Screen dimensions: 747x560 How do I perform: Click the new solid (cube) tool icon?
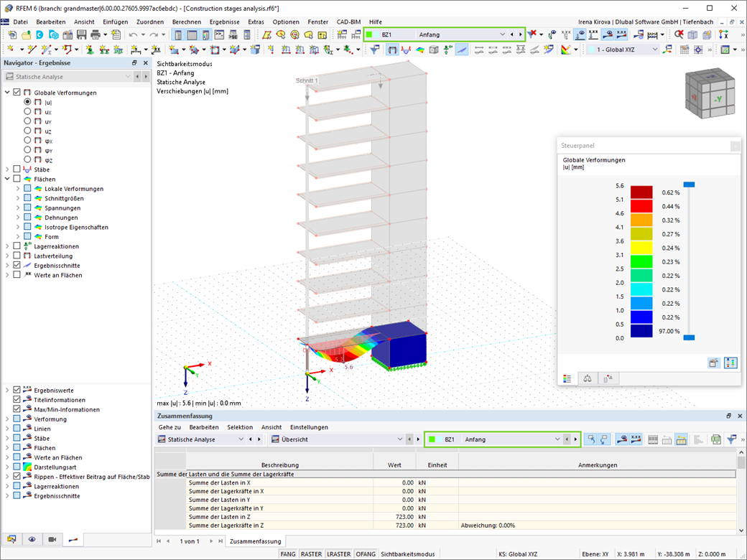256,50
